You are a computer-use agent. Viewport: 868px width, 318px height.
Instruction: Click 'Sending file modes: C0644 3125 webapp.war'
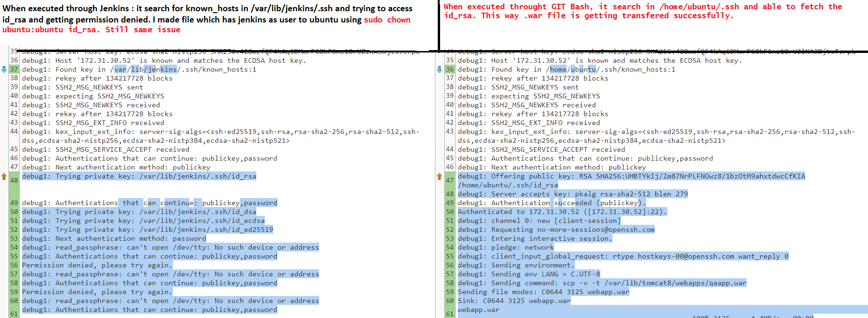pyautogui.click(x=544, y=292)
